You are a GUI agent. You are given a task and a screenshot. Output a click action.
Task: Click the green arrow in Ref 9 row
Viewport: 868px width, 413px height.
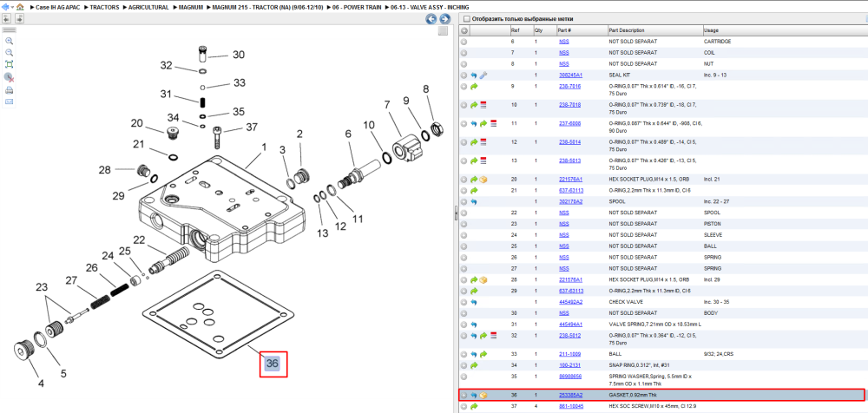click(474, 87)
